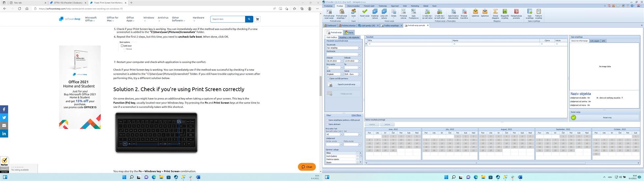Open Blagajnički izvještaj icon
This screenshot has width=644, height=181.
[x=505, y=14]
